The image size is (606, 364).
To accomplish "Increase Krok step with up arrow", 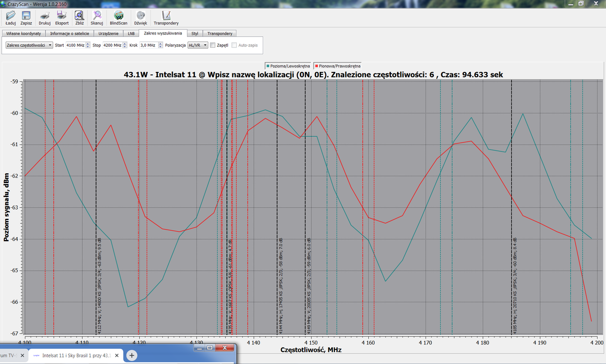I will [160, 44].
